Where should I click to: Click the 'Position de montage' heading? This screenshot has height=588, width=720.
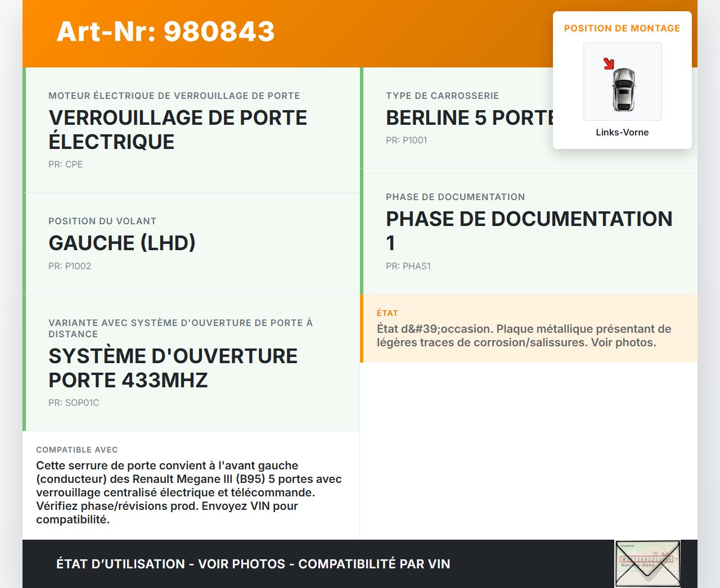click(x=622, y=28)
